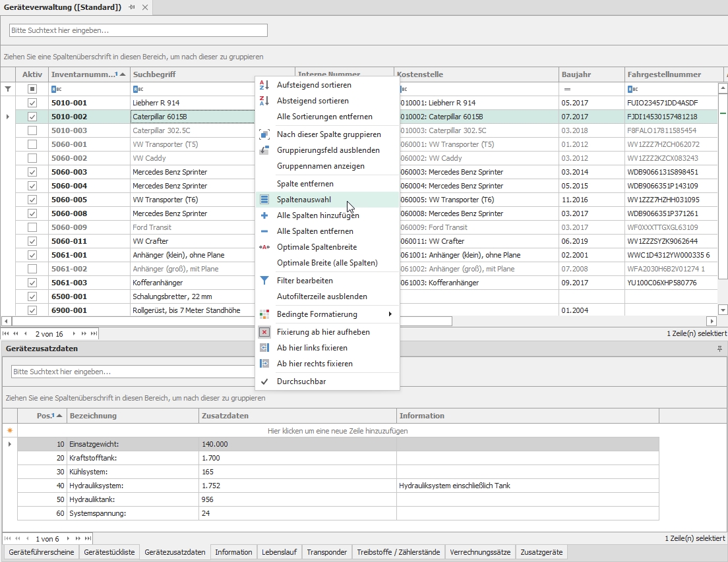The image size is (728, 562).
Task: Click the red X icon 'Fixierung ab hier aufheben'
Action: [x=264, y=332]
